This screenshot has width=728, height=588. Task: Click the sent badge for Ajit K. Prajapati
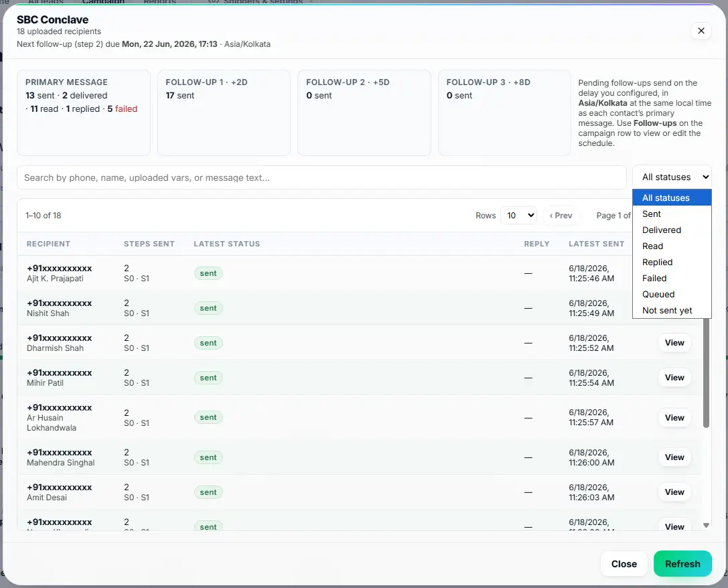[208, 273]
